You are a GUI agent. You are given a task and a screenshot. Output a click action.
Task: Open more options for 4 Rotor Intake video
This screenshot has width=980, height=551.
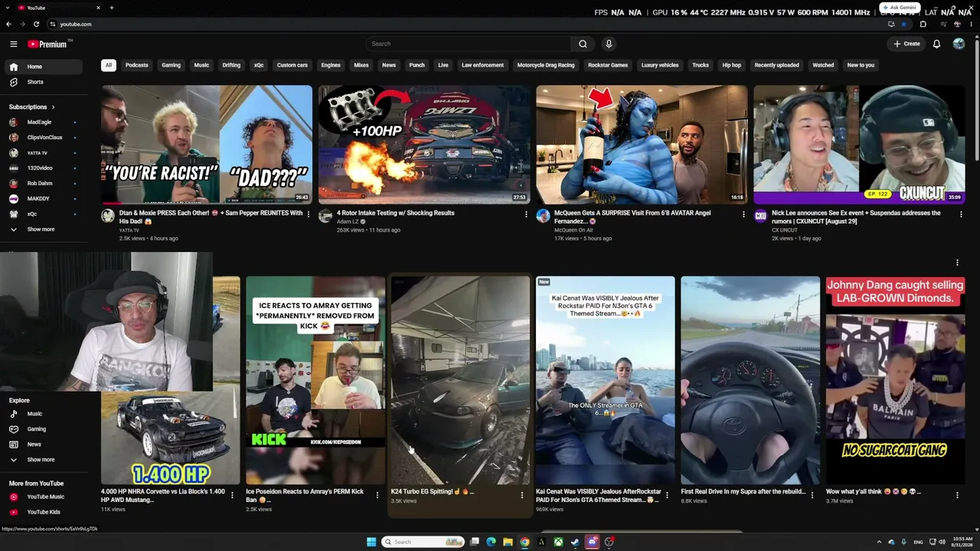526,214
